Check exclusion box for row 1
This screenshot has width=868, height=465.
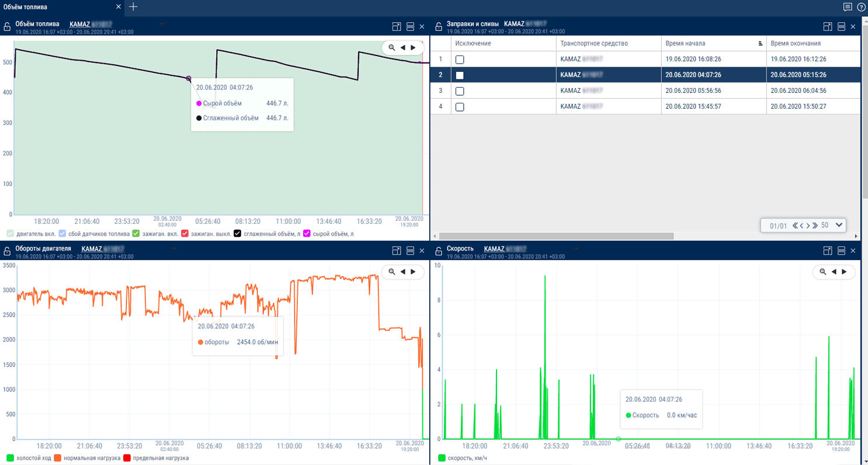click(460, 60)
